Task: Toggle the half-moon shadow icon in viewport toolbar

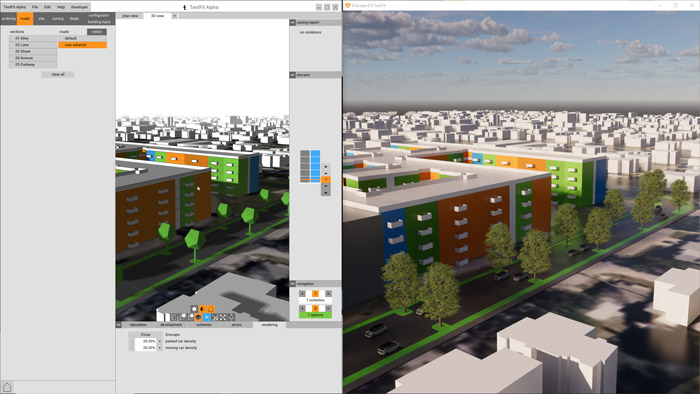Action: coord(202,309)
